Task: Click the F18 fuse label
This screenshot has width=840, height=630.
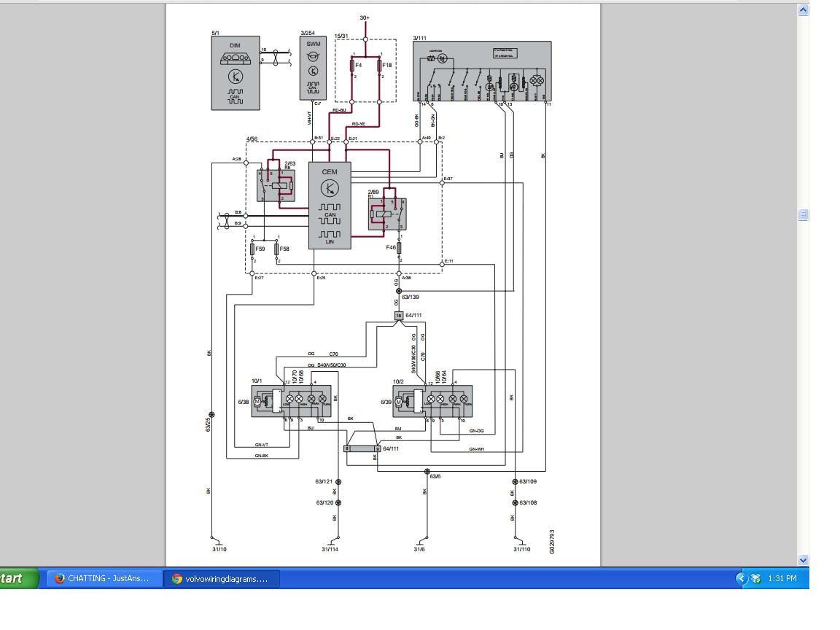Action: coord(386,66)
